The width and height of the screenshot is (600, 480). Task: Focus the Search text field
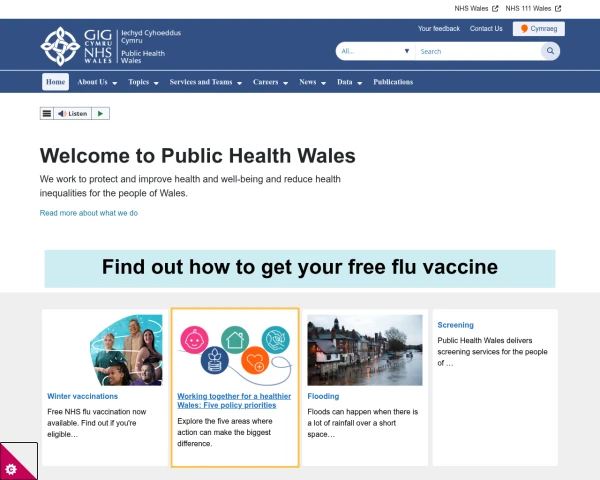coord(478,51)
